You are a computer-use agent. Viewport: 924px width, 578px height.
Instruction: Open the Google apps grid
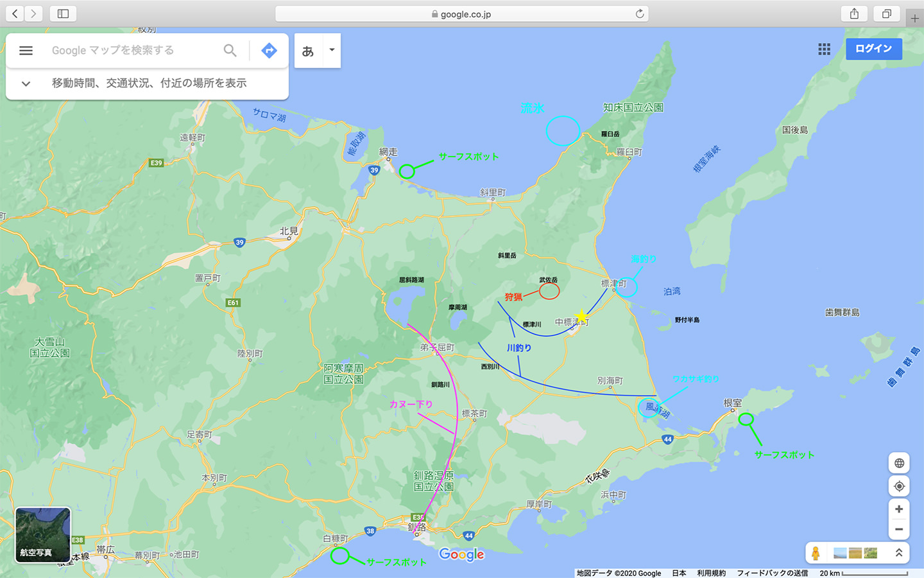824,49
